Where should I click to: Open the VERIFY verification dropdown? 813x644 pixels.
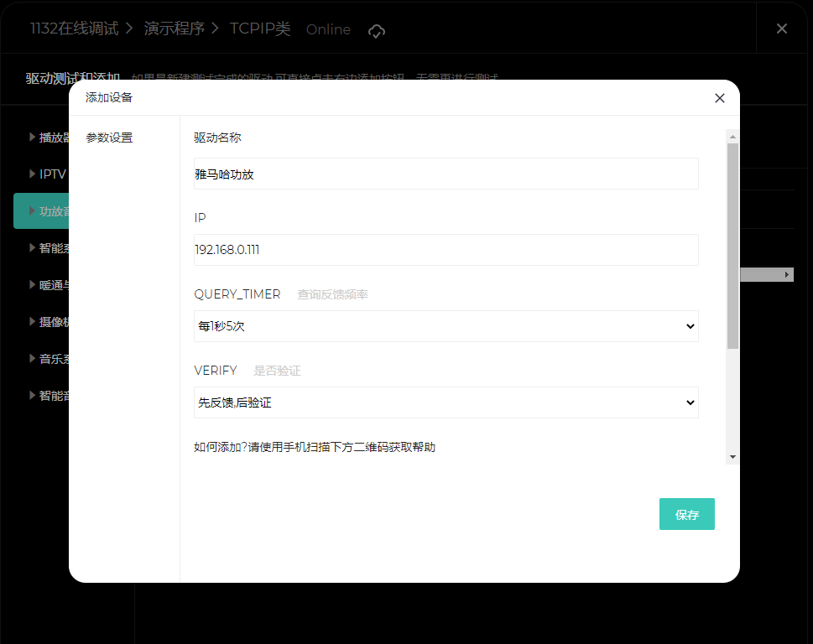[446, 402]
